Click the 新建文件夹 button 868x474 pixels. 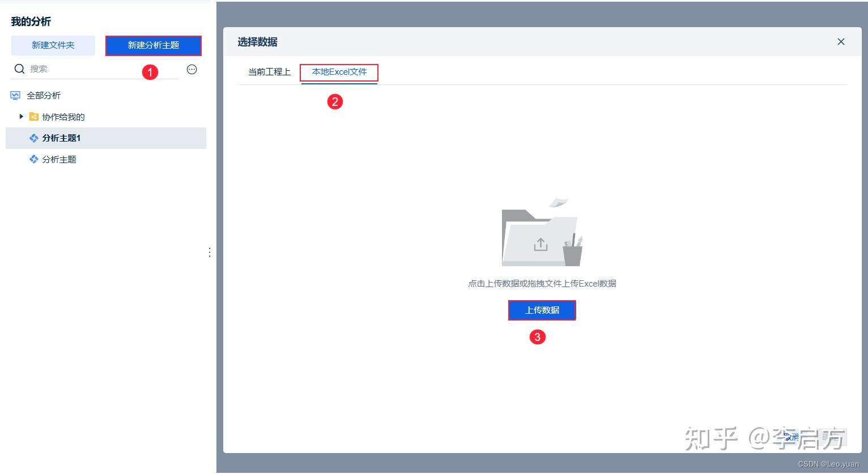[x=53, y=45]
